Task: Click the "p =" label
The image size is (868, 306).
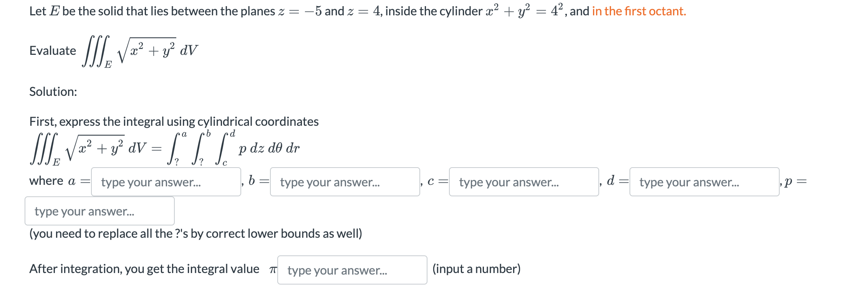Action: click(x=795, y=181)
